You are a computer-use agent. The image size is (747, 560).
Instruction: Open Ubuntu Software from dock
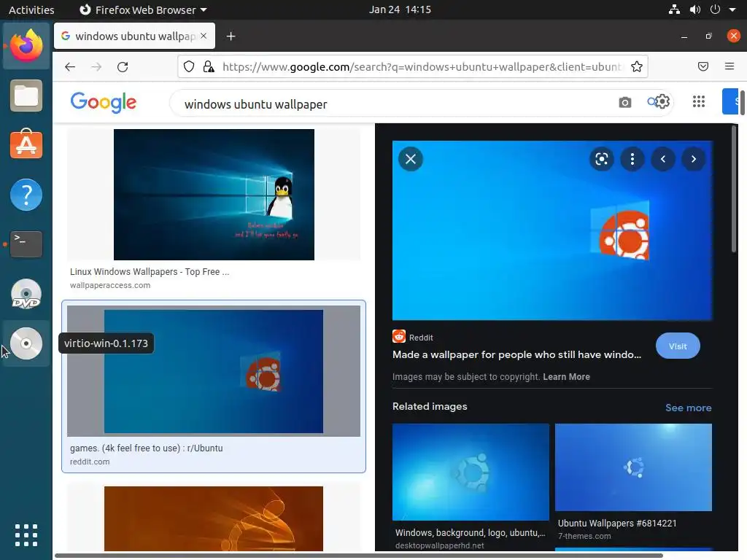pos(26,144)
